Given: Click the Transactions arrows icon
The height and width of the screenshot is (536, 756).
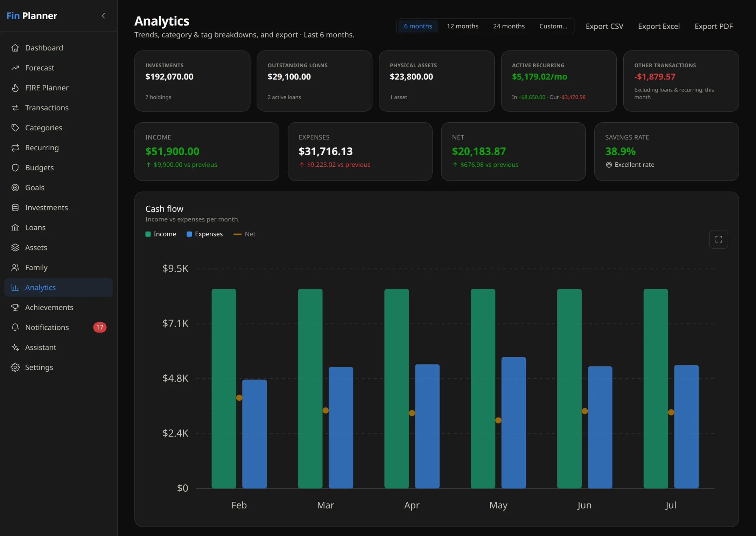Looking at the screenshot, I should (15, 108).
